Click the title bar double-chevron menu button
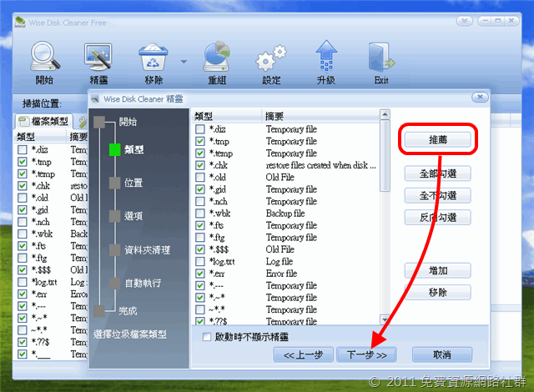 click(x=464, y=21)
